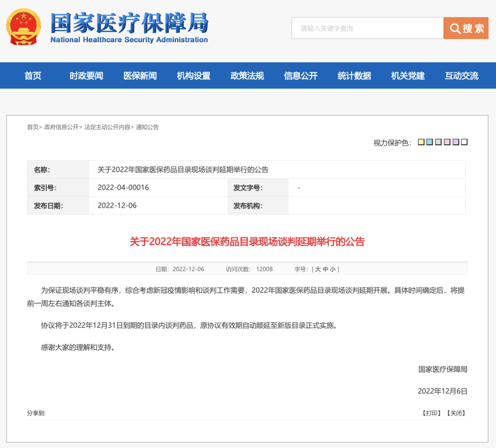Click the 国家医疗保障局 signature text
This screenshot has height=448, width=496.
443,369
